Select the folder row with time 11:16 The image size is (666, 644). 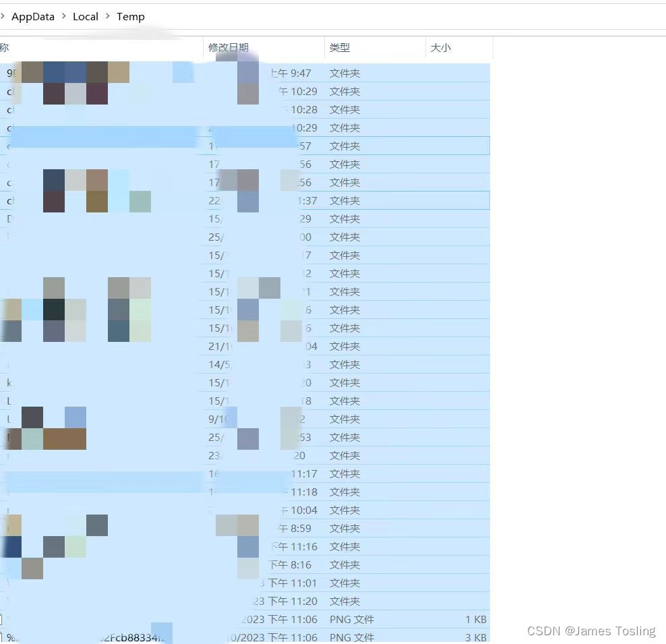tap(245, 547)
